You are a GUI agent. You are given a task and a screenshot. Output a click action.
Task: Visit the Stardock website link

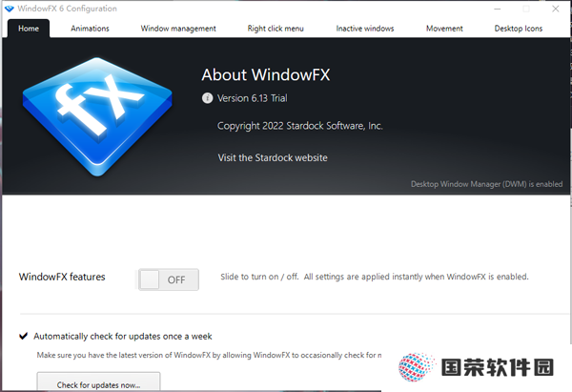pos(273,157)
